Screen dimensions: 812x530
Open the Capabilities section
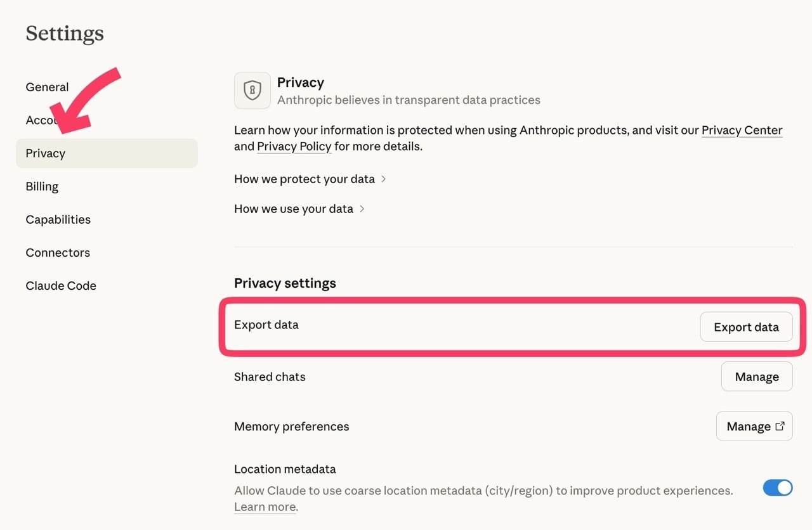[x=58, y=219]
